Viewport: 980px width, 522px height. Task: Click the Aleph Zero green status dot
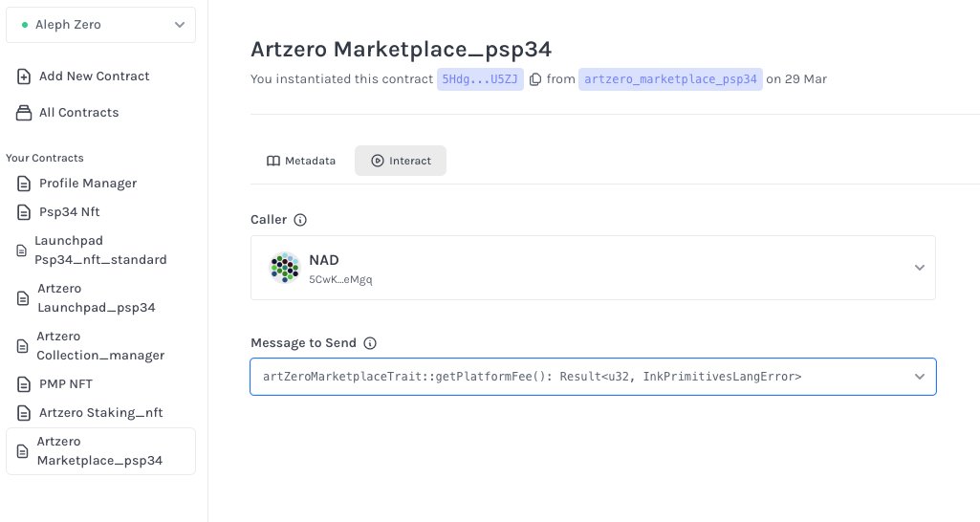pyautogui.click(x=25, y=25)
